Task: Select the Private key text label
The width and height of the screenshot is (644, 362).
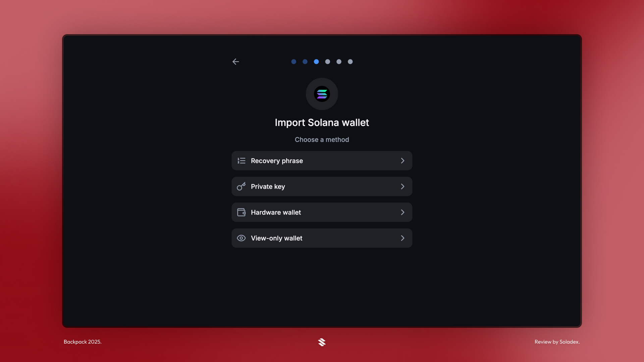Action: click(268, 187)
